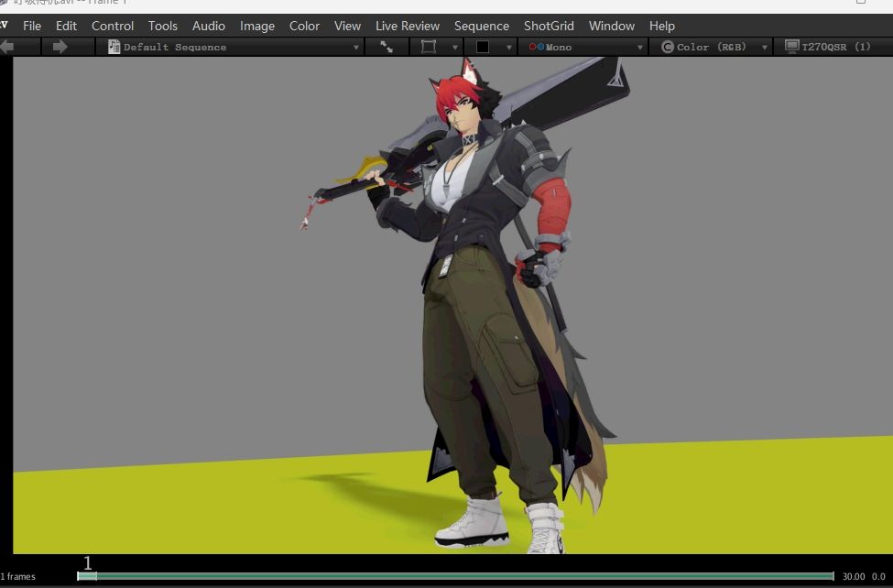The image size is (893, 588).
Task: Open the Mono stereo mode dropdown
Action: [x=585, y=47]
